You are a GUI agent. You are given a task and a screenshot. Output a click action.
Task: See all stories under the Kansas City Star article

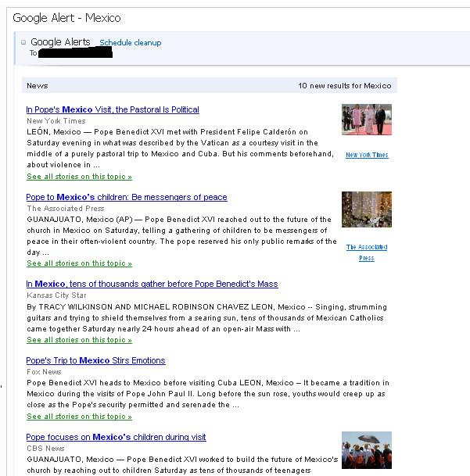(79, 340)
